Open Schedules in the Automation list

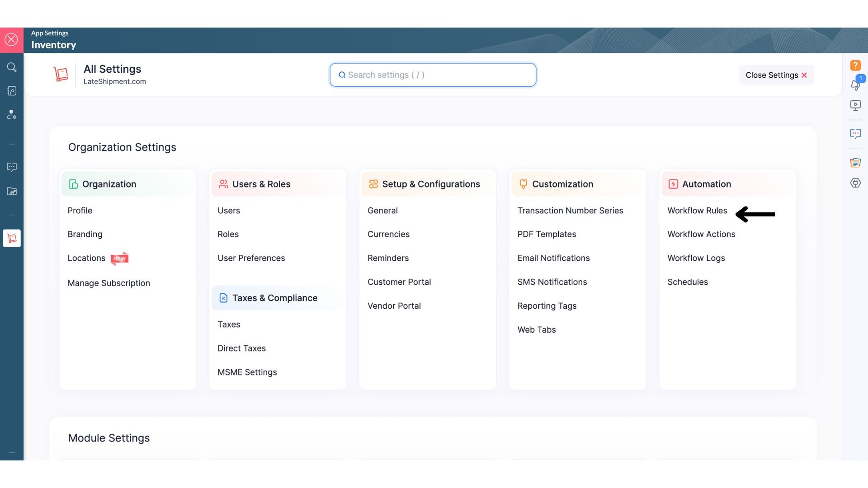click(687, 282)
